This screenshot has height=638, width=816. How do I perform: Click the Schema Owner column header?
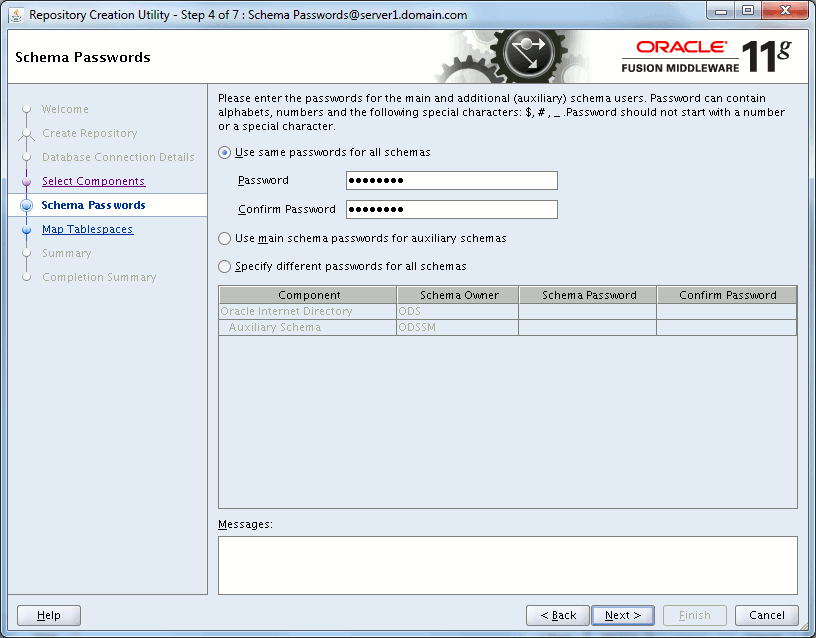[458, 295]
